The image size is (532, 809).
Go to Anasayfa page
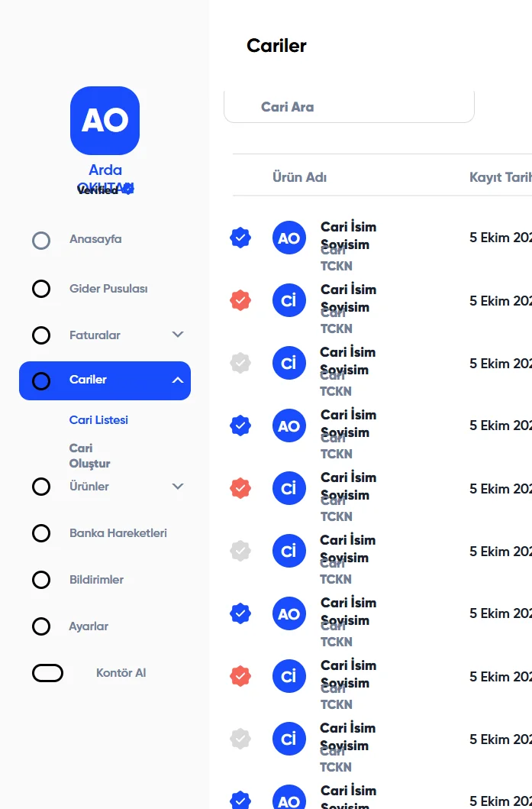click(x=95, y=239)
